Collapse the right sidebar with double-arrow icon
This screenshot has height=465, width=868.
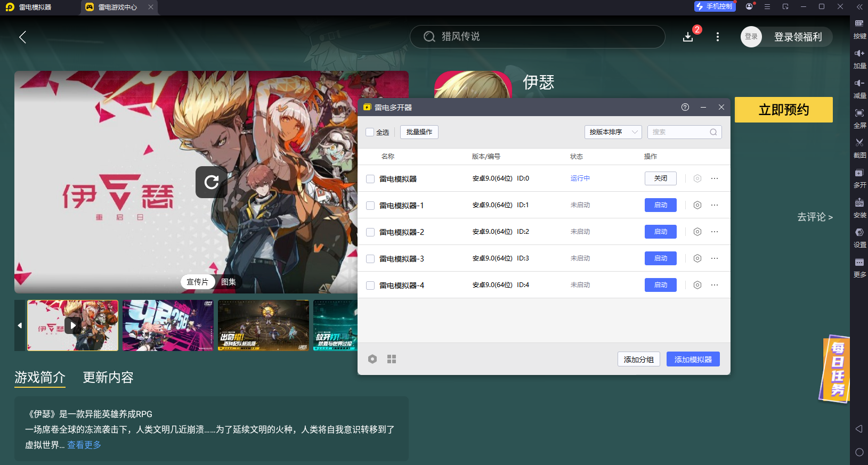pyautogui.click(x=859, y=7)
